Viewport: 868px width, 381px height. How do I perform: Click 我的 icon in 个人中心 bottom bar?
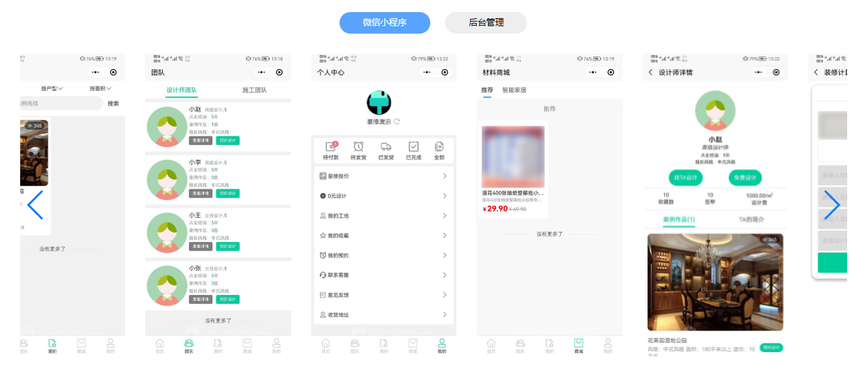pos(442,345)
